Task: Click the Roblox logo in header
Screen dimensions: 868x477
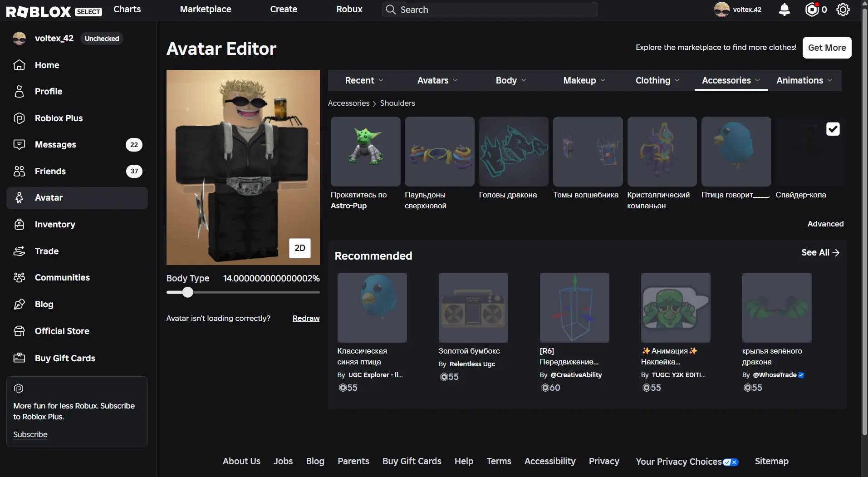Action: tap(39, 11)
